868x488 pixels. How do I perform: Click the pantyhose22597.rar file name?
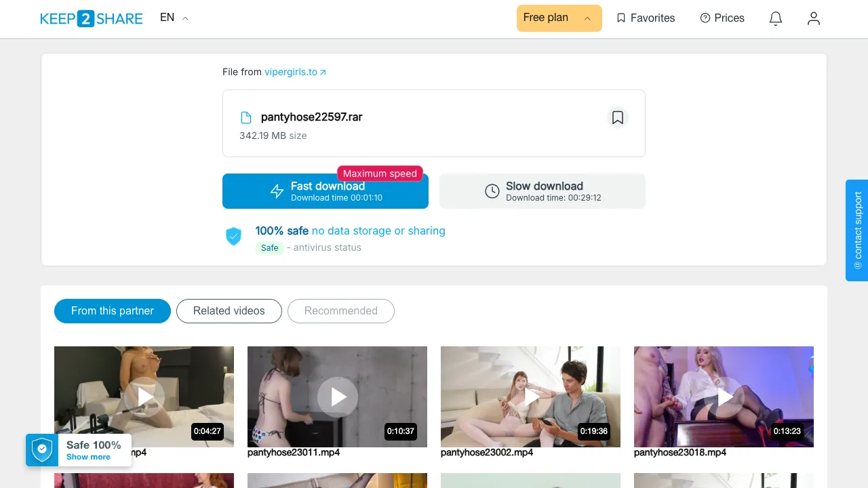point(311,117)
